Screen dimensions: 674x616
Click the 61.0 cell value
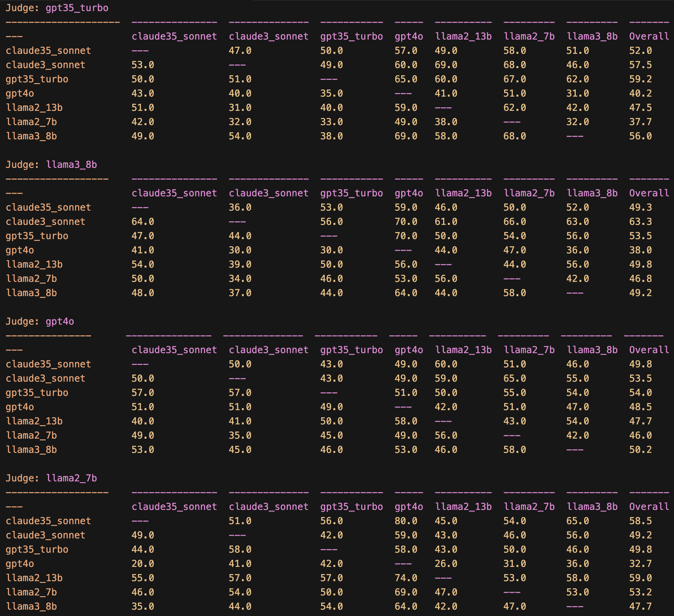(x=446, y=222)
